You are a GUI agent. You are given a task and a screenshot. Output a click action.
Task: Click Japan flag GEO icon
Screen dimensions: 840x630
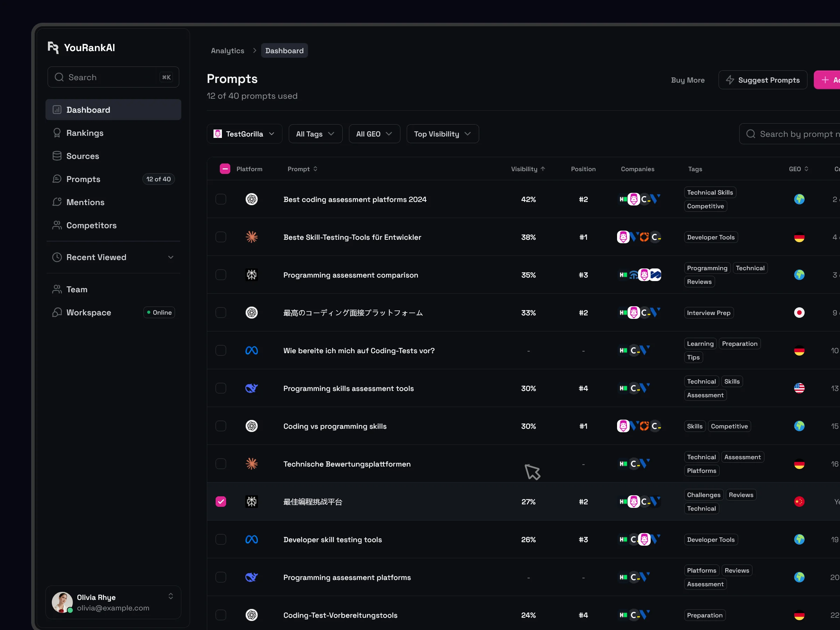click(799, 313)
